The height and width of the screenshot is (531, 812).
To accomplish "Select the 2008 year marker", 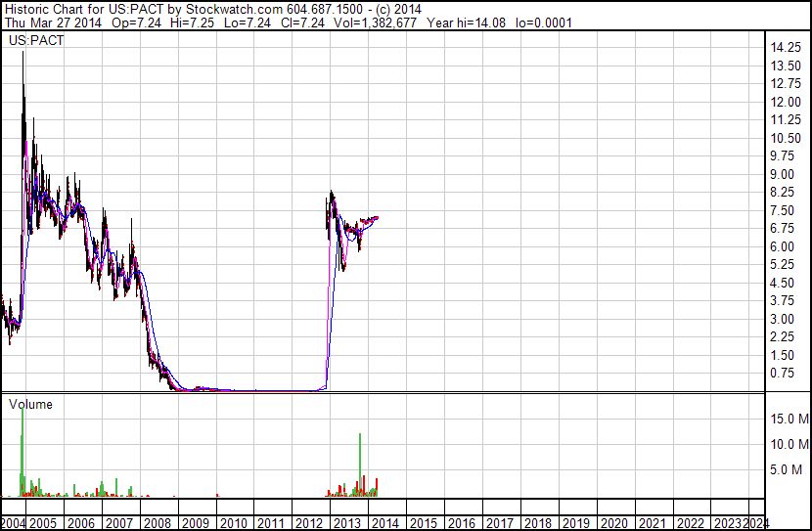I will 158,523.
